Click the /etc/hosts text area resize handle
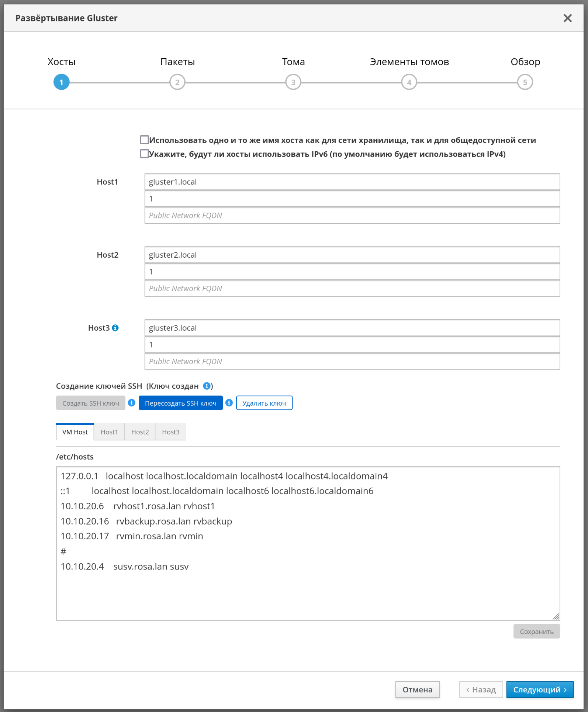Viewport: 588px width, 712px height. (x=556, y=616)
